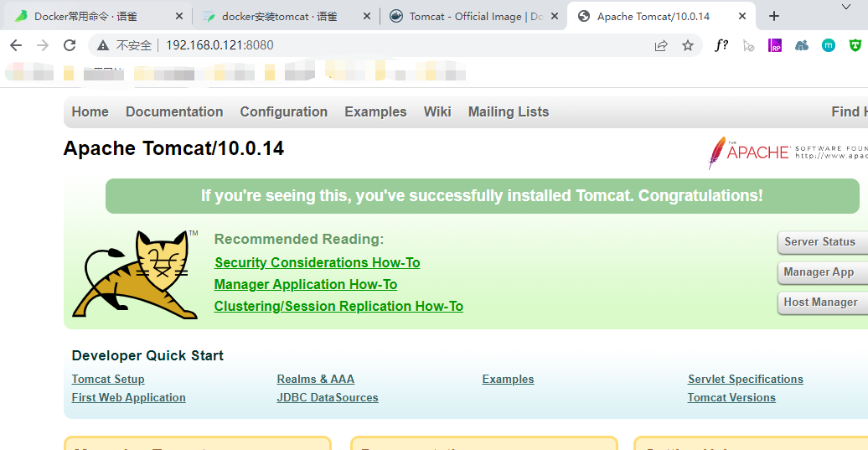Click the Server Status button
Viewport: 868px width, 450px height.
pos(823,242)
